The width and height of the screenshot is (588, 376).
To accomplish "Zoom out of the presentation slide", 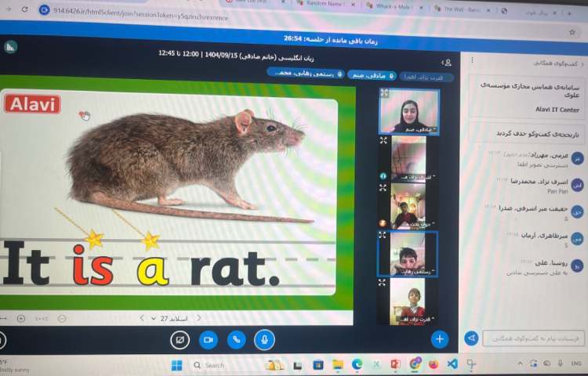I will [x=62, y=319].
